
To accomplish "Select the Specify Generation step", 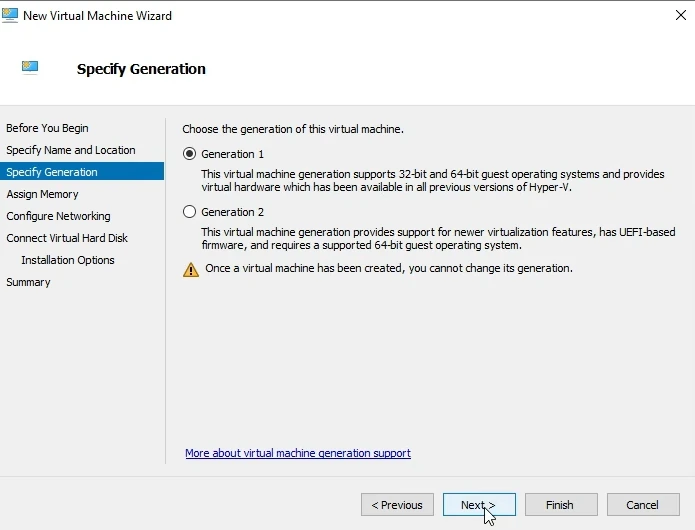I will (x=82, y=171).
